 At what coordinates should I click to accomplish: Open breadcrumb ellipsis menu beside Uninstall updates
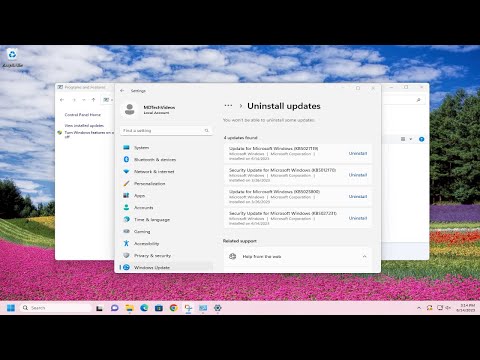[x=228, y=106]
